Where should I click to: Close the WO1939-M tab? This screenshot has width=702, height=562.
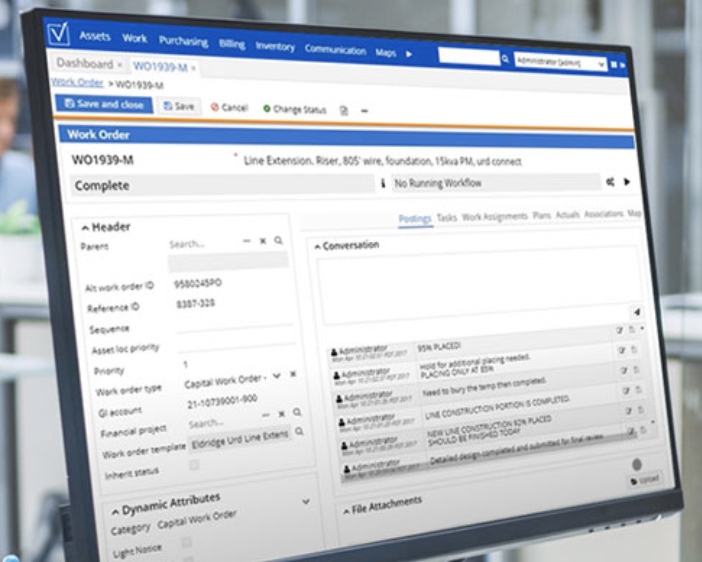[x=193, y=68]
